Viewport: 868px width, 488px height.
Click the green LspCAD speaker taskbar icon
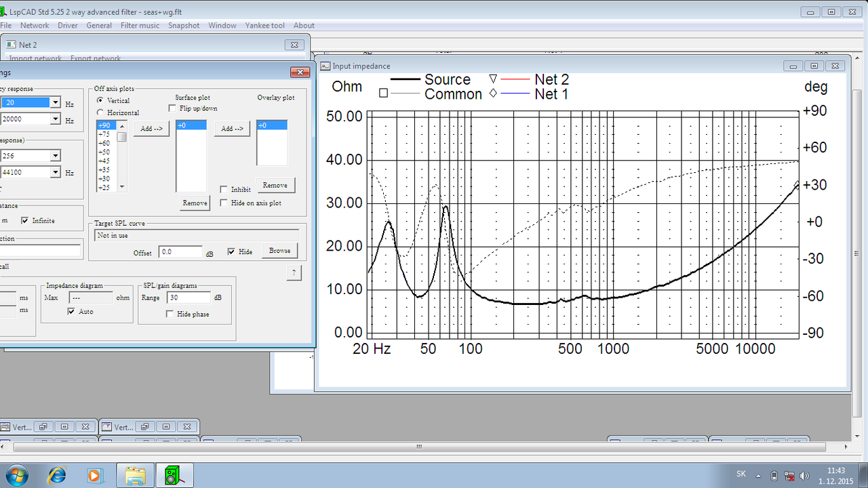tap(175, 475)
